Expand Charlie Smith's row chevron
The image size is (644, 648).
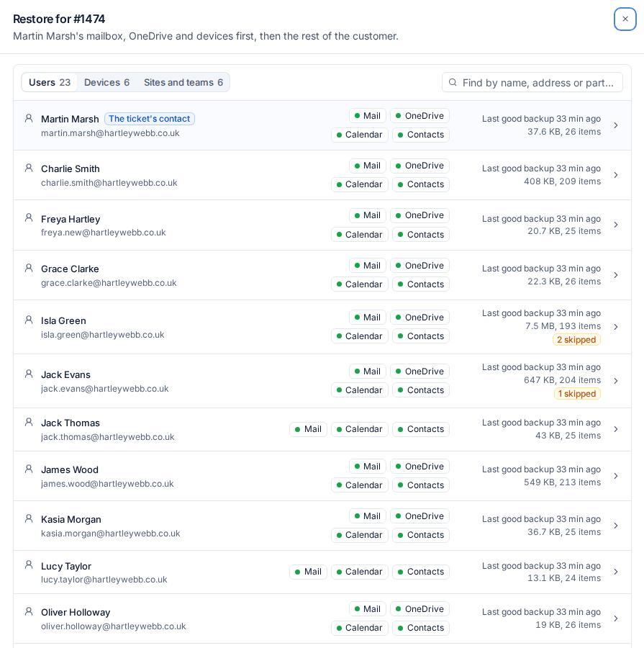tap(615, 175)
